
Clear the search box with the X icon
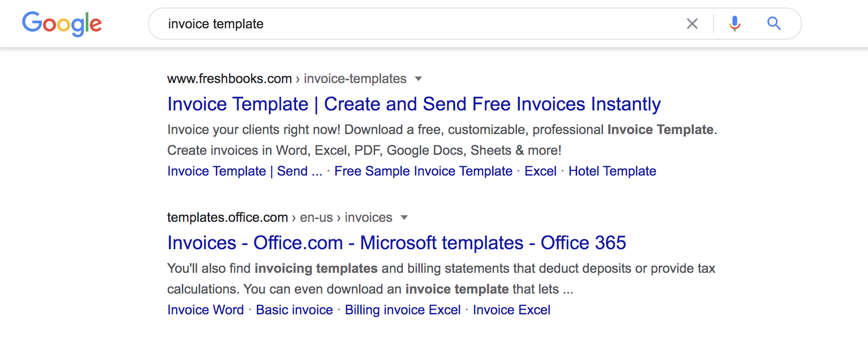(x=692, y=24)
